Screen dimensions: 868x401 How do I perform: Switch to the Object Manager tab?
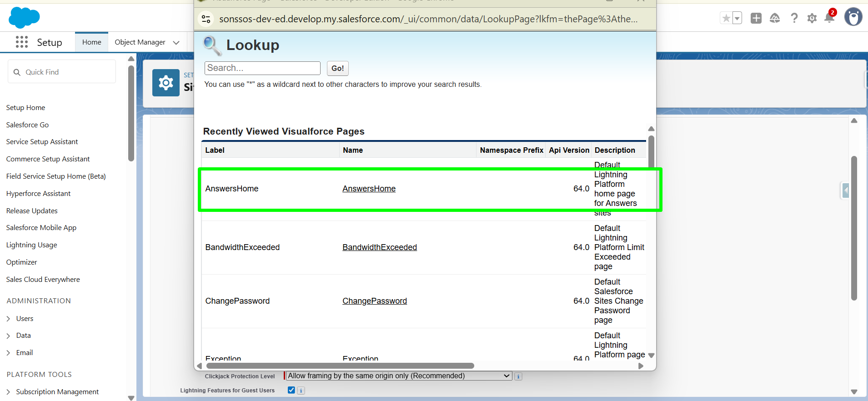pos(140,42)
